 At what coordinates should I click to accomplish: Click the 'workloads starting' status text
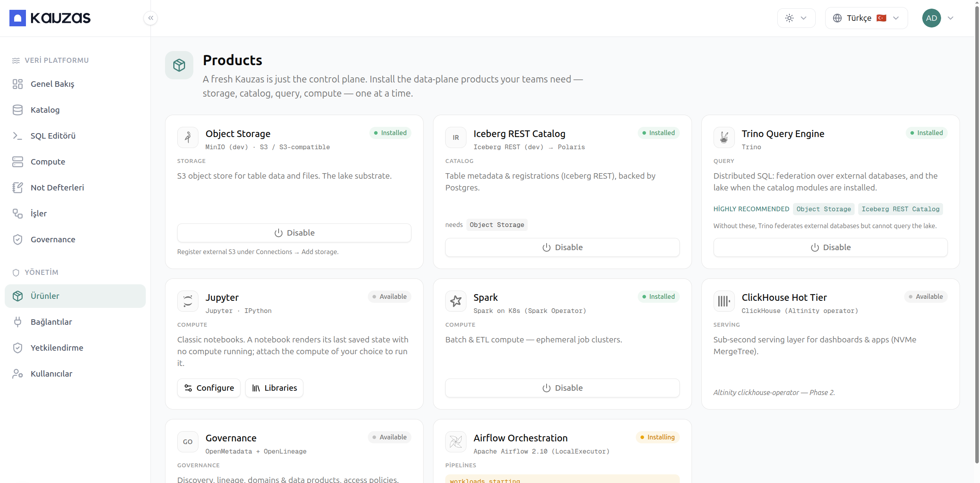click(x=484, y=481)
